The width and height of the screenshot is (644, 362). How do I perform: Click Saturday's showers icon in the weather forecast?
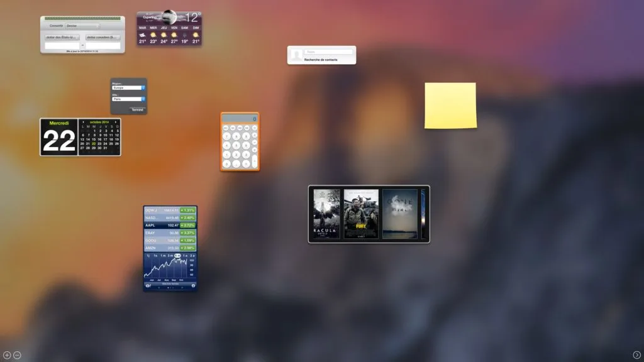(x=184, y=35)
